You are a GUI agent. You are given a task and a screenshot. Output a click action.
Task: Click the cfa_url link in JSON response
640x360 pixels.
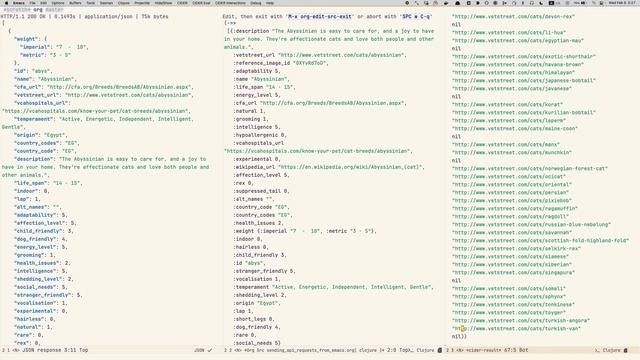pos(120,87)
